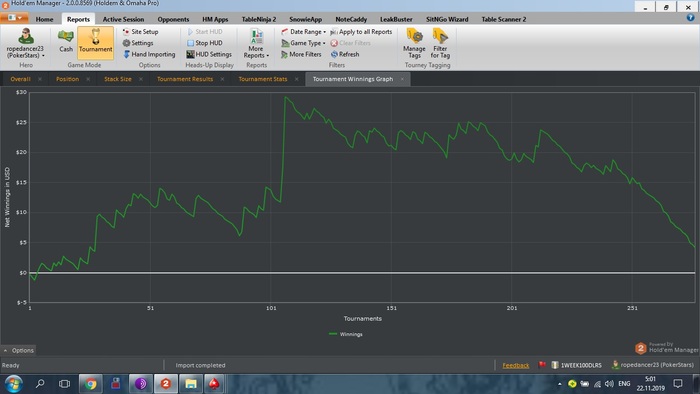Open the ropedancer23 hero selector
The image size is (700, 394).
pyautogui.click(x=25, y=43)
